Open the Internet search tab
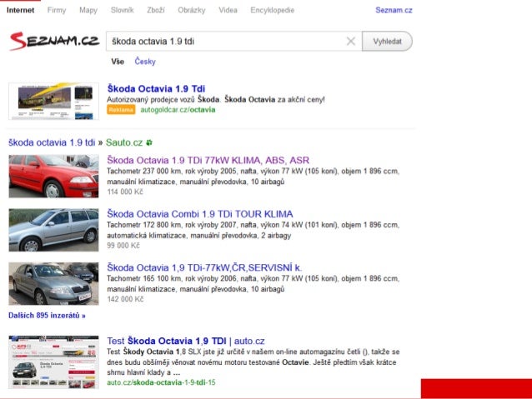Image resolution: width=532 pixels, height=399 pixels. [20, 10]
